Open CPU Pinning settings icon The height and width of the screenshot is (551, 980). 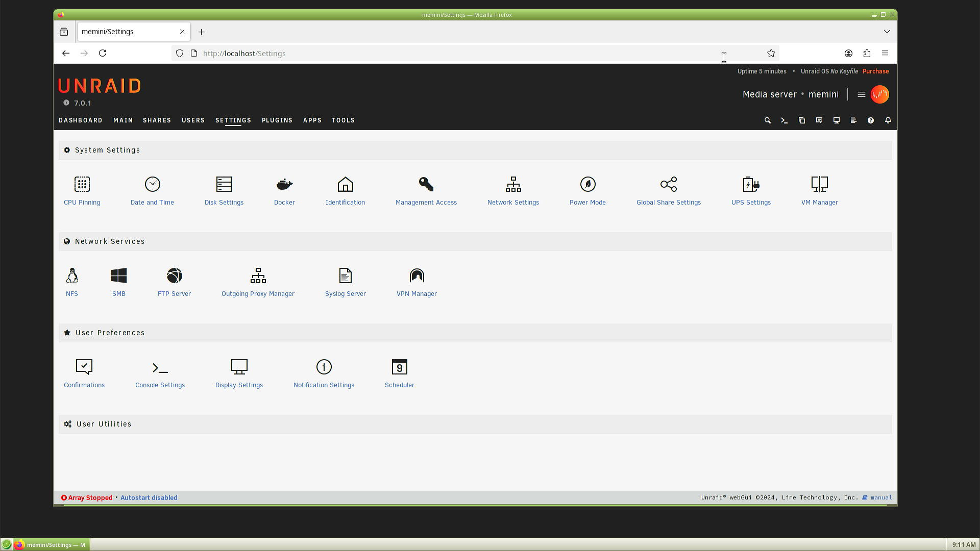(82, 184)
